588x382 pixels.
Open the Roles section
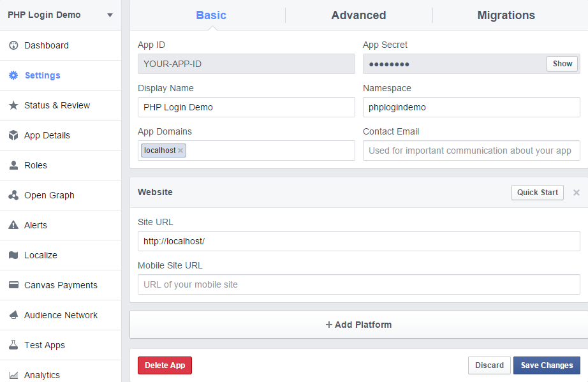61,165
